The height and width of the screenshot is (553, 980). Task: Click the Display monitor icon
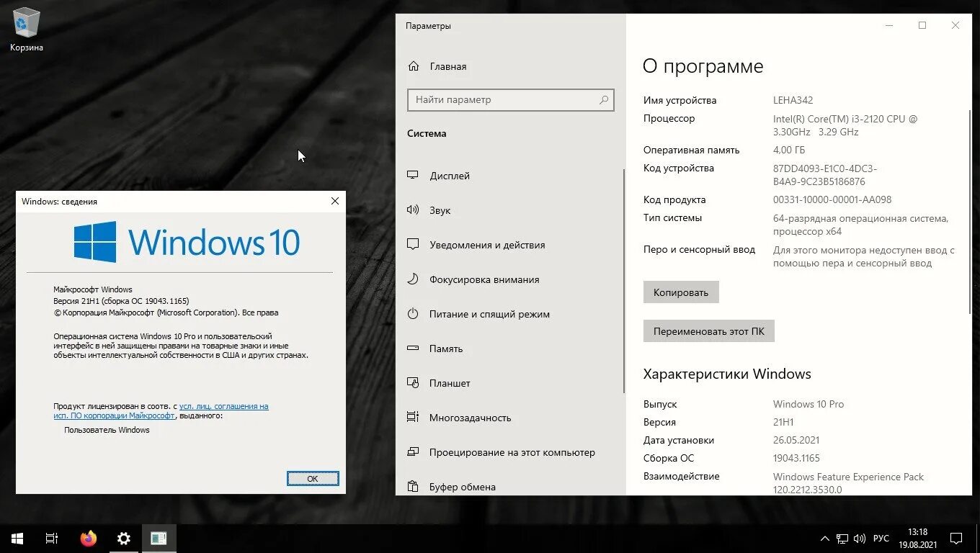pos(413,175)
